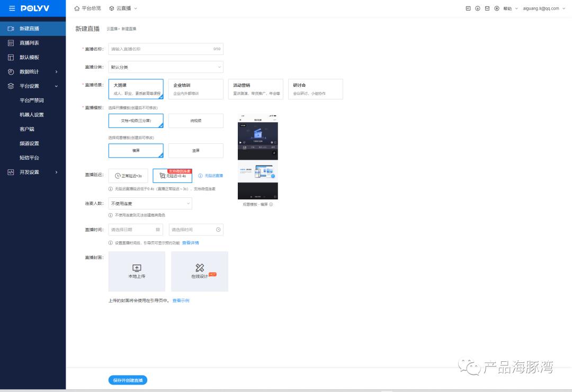Select 无延迟<0.4s option
Image resolution: width=572 pixels, height=392 pixels.
click(x=172, y=176)
